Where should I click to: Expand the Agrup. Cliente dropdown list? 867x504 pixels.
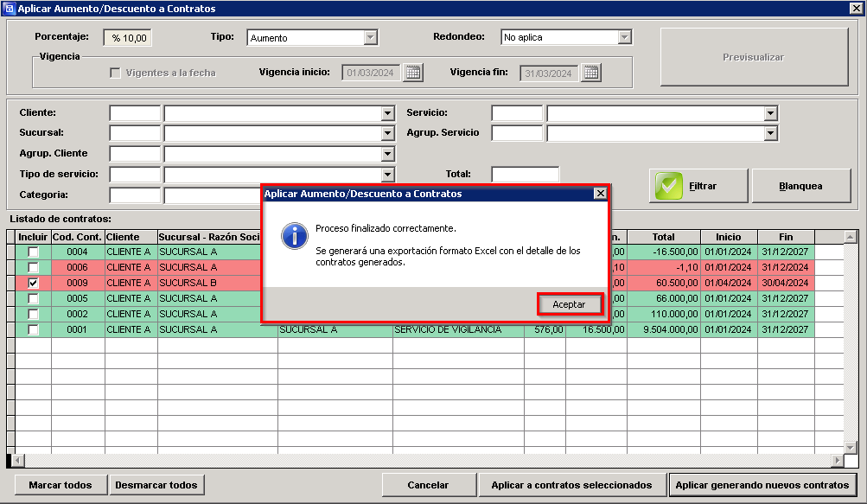tap(387, 154)
